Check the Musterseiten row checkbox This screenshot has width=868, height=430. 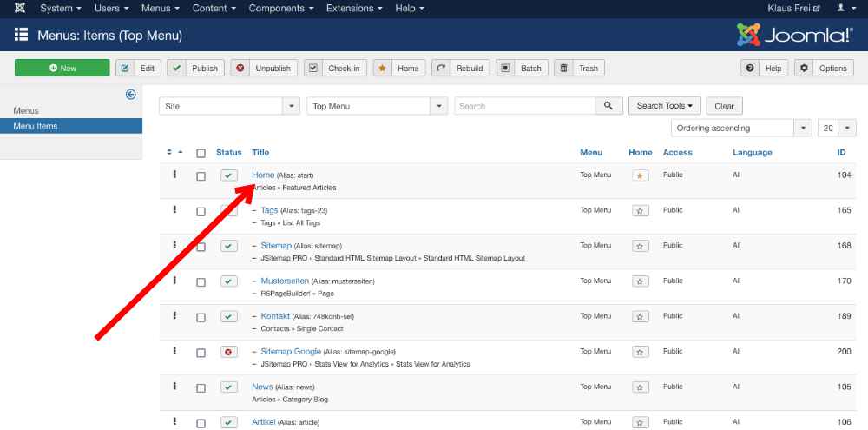[201, 281]
